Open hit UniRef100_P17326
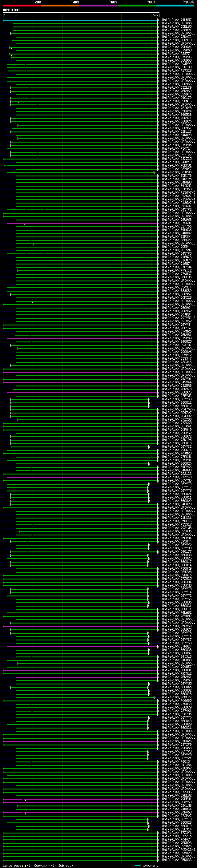 (x=177, y=71)
